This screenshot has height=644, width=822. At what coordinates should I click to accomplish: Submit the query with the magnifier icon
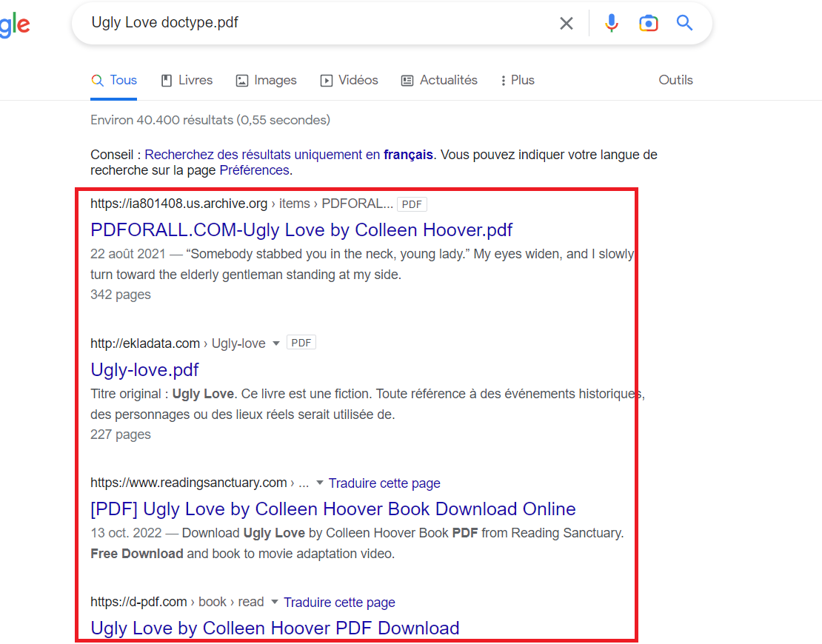685,22
